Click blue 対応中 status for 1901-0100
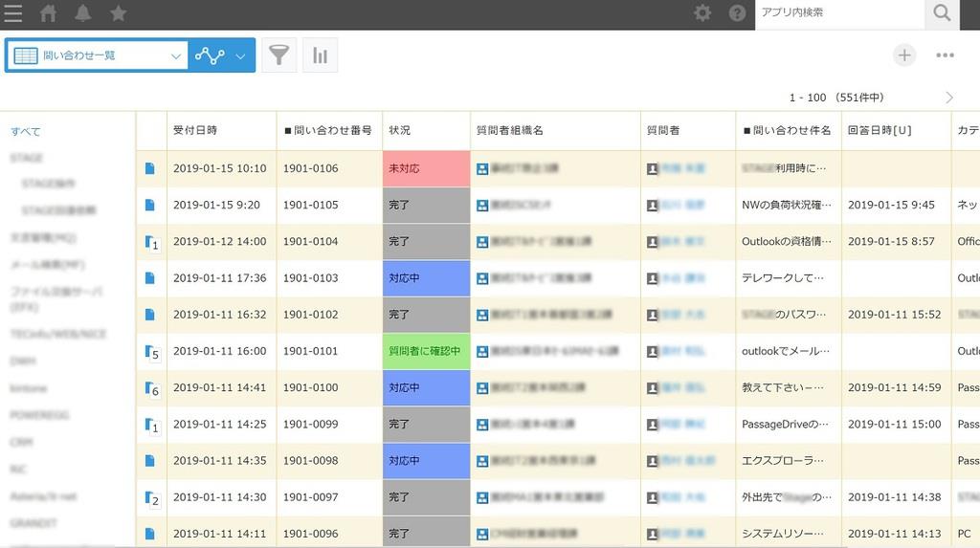 (426, 387)
